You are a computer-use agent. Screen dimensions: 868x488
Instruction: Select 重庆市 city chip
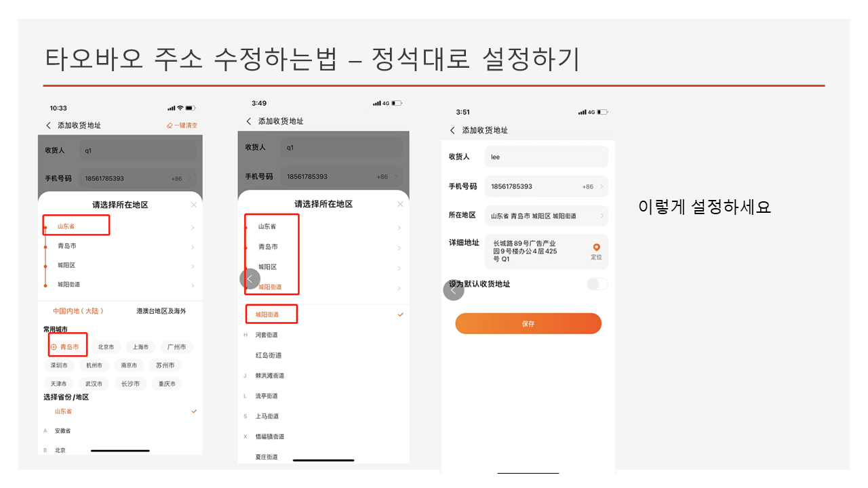point(167,384)
